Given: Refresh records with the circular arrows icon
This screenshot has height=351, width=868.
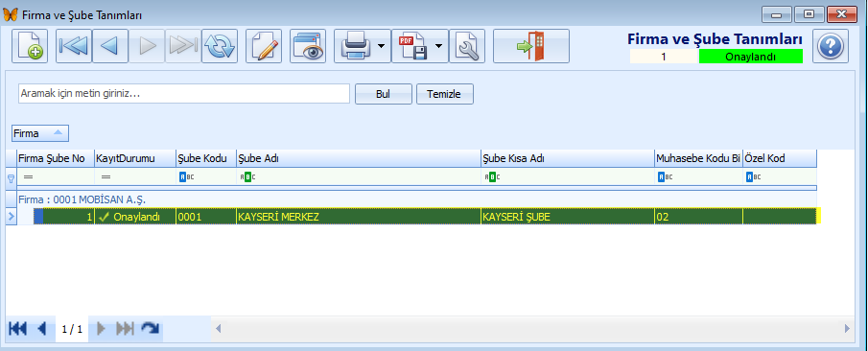Looking at the screenshot, I should (220, 46).
